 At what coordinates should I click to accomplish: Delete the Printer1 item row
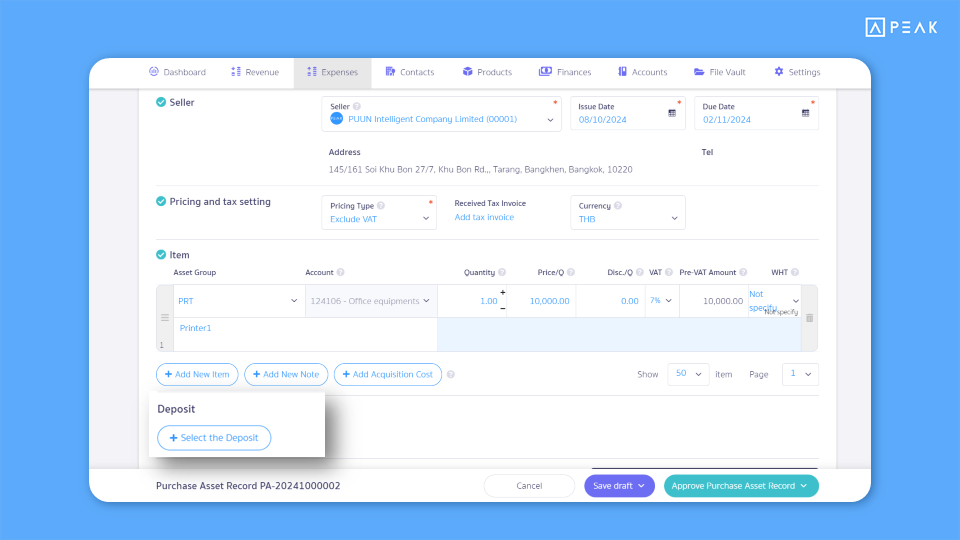point(809,318)
